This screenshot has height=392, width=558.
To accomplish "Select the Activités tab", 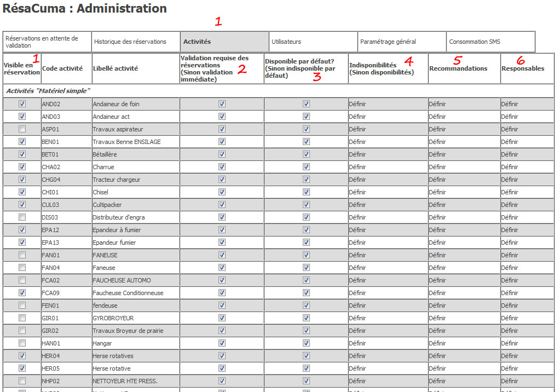I will 225,42.
